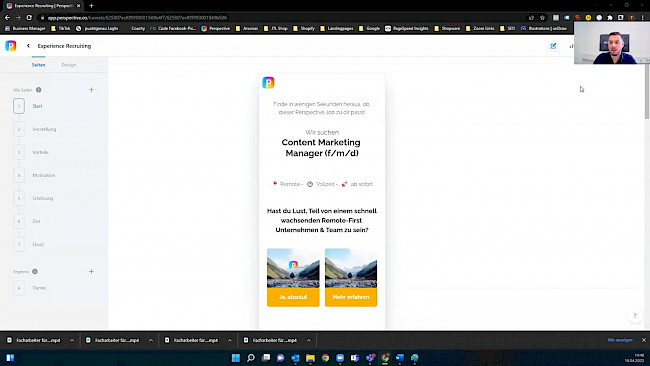650x366 pixels.
Task: Switch to the Design tab
Action: pyautogui.click(x=69, y=65)
